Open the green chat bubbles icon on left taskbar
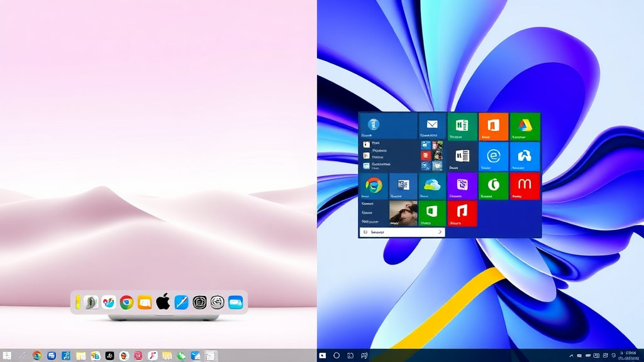The width and height of the screenshot is (644, 362). (x=181, y=356)
